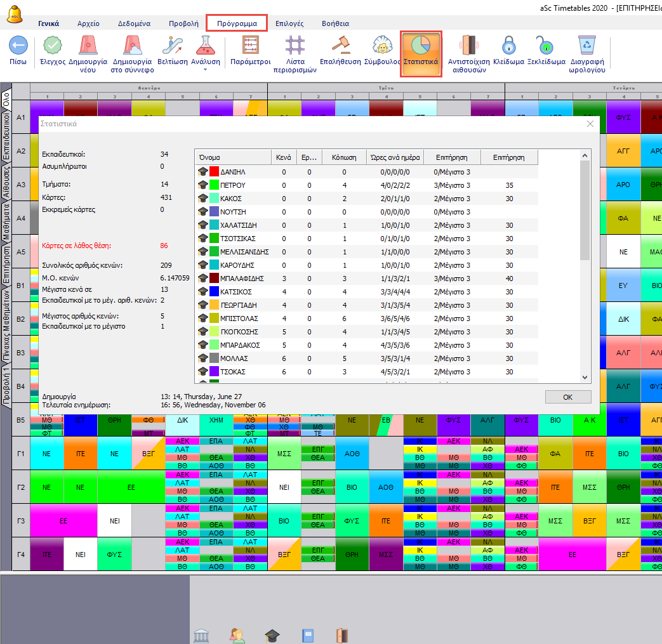Click the graduation cap icon in bottom bar

(272, 635)
